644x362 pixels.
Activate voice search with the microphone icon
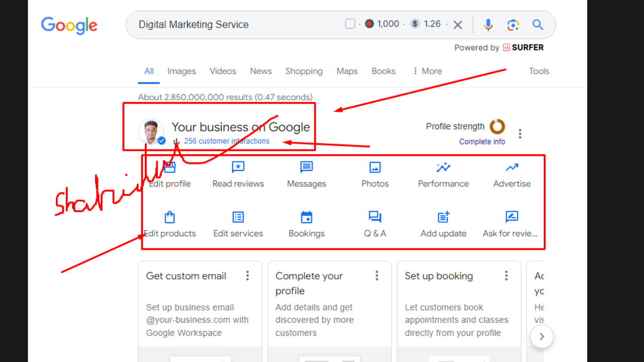tap(488, 24)
